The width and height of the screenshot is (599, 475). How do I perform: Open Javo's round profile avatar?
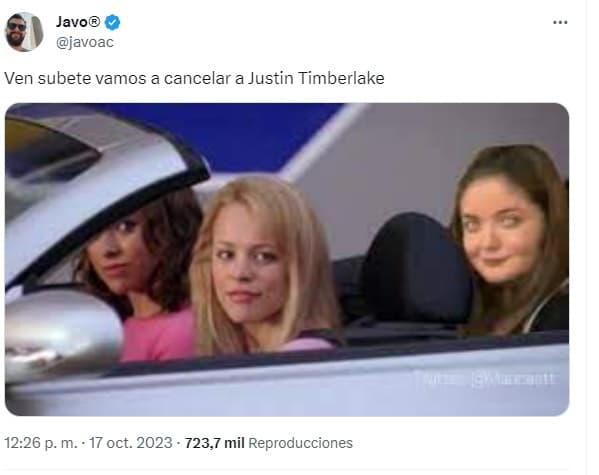click(x=24, y=32)
